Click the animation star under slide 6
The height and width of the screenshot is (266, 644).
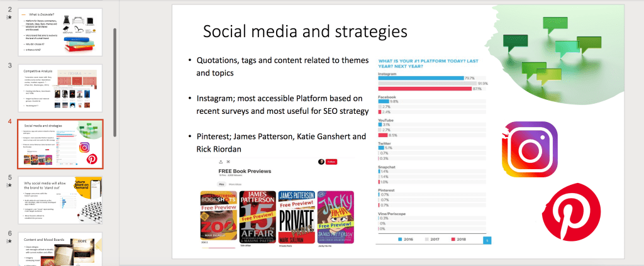pyautogui.click(x=9, y=243)
